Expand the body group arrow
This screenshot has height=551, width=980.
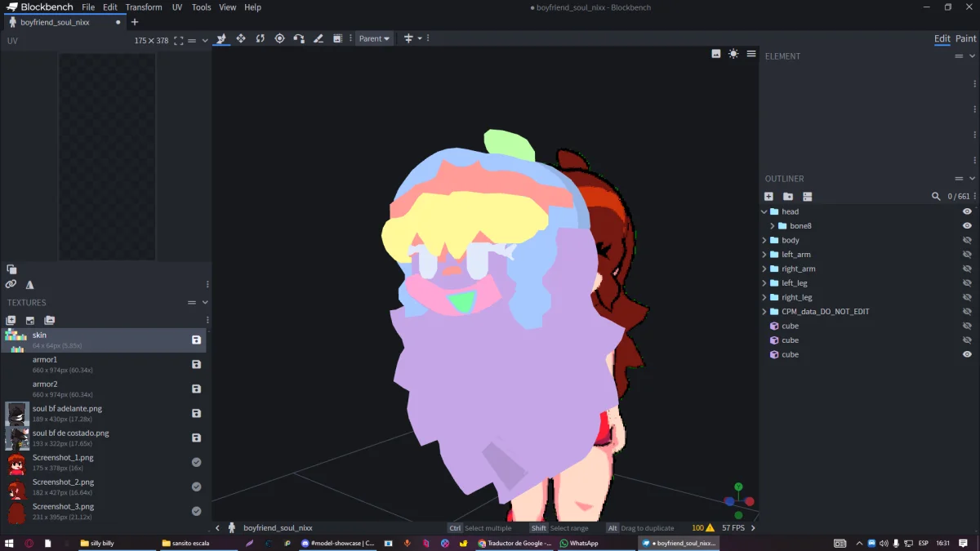(x=764, y=240)
